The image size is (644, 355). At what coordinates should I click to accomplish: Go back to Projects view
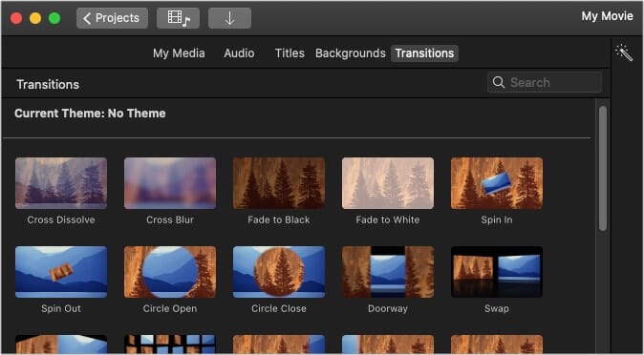coord(112,18)
